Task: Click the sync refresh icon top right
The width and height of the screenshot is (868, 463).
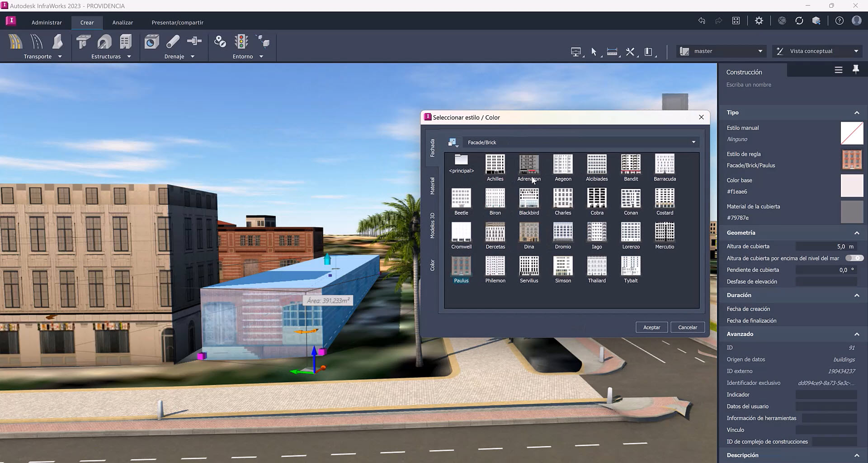Action: pos(799,20)
